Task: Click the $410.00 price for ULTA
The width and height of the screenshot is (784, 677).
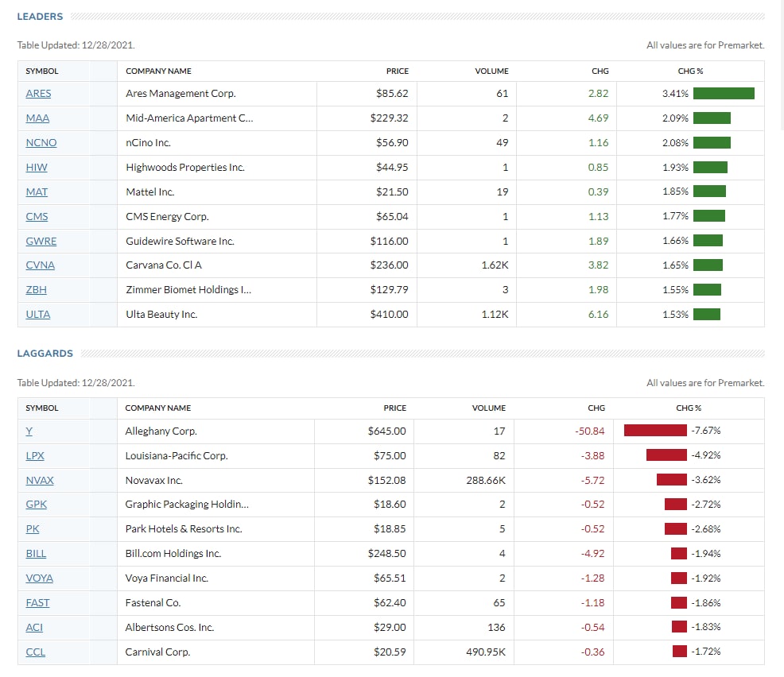Action: click(x=389, y=315)
